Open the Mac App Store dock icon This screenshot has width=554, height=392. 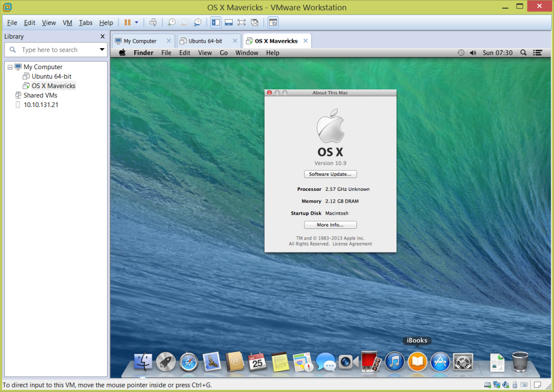440,362
